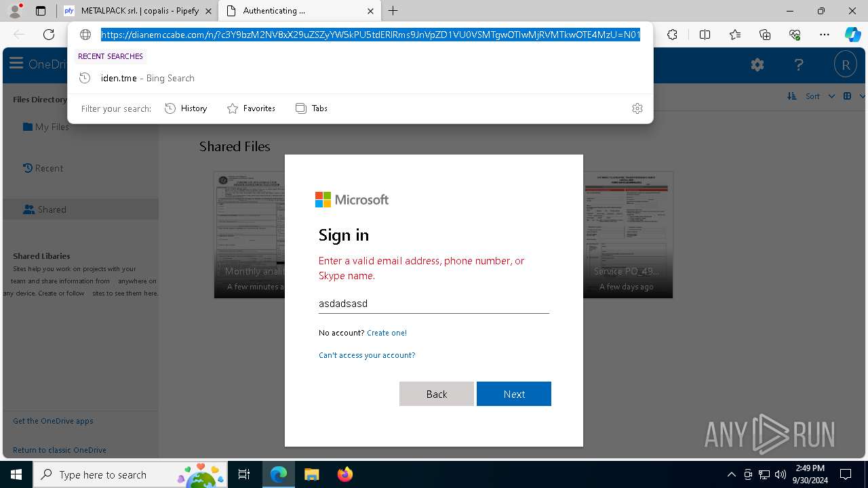The height and width of the screenshot is (488, 868).
Task: Expand the Sort dropdown
Action: (x=811, y=96)
